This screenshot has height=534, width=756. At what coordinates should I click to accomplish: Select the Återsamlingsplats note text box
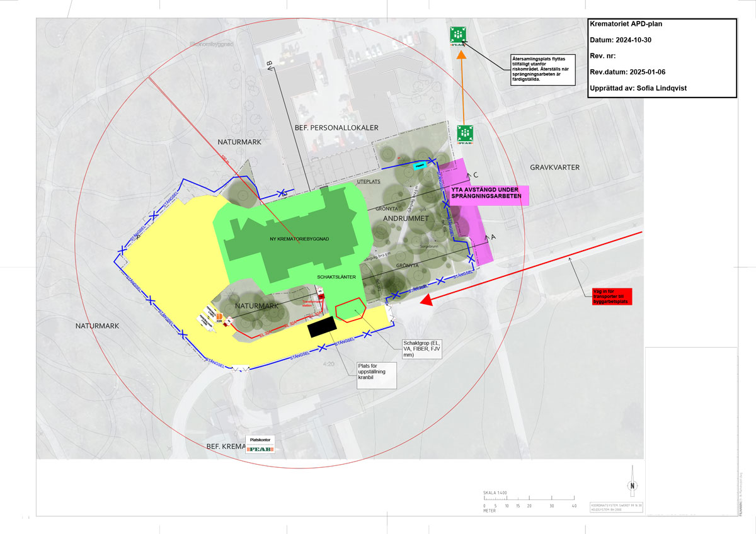540,71
